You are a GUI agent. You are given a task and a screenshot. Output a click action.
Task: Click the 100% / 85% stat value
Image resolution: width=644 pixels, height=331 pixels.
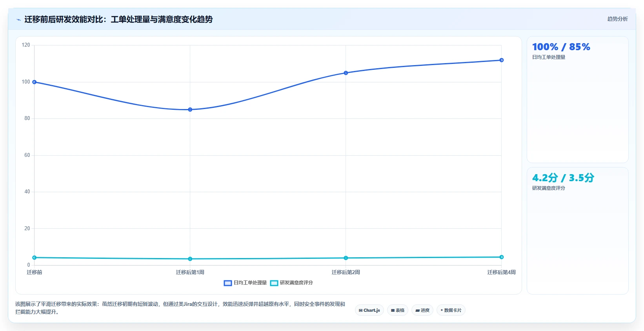(x=561, y=47)
